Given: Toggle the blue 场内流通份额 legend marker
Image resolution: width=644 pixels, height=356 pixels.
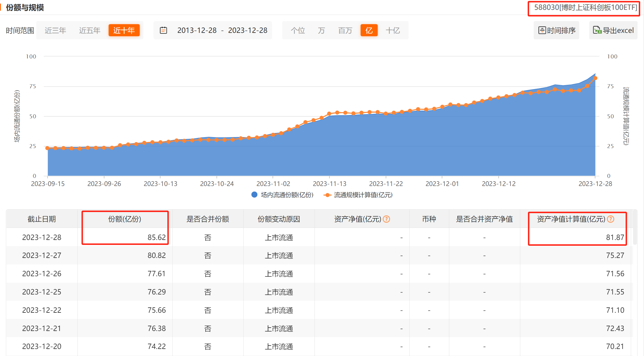Looking at the screenshot, I should 254,195.
